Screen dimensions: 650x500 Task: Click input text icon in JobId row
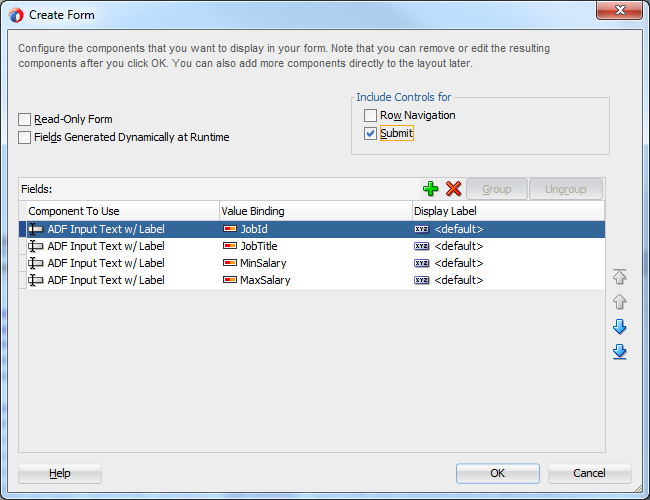pyautogui.click(x=36, y=229)
